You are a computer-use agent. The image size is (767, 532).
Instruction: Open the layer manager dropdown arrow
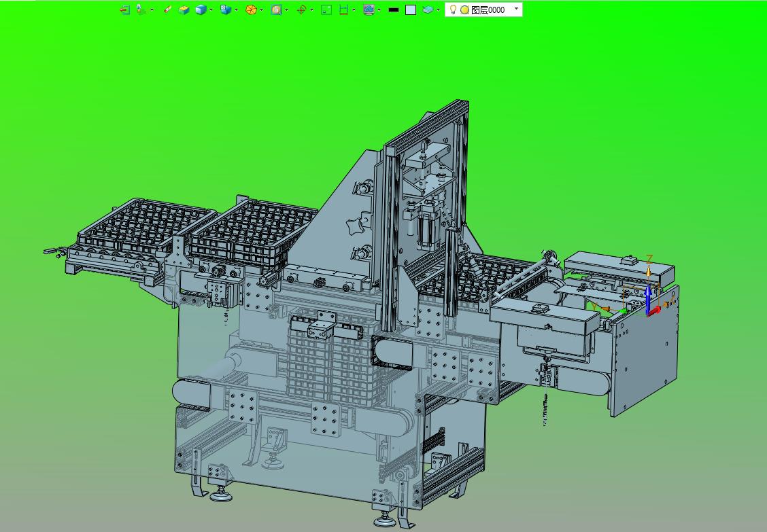438,10
